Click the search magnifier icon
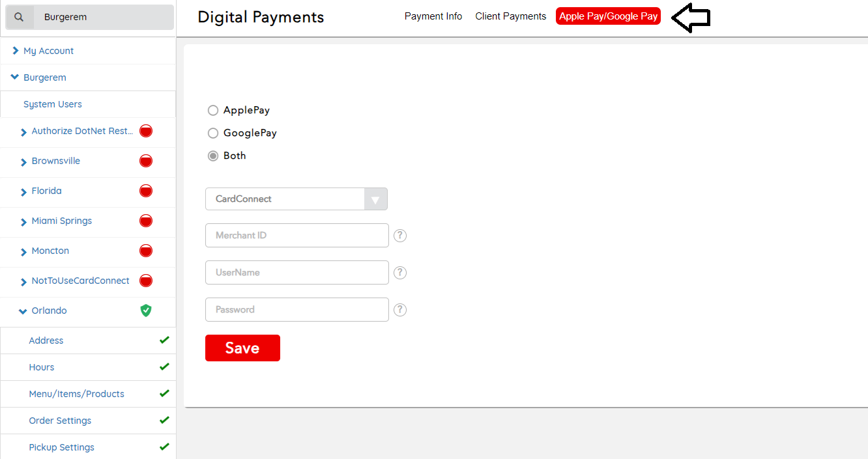Image resolution: width=868 pixels, height=459 pixels. [19, 17]
